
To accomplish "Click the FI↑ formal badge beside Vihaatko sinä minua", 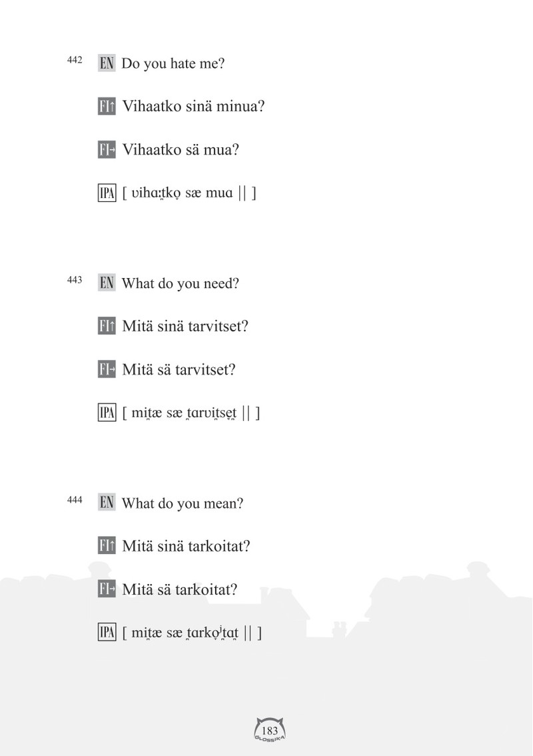I will (107, 106).
